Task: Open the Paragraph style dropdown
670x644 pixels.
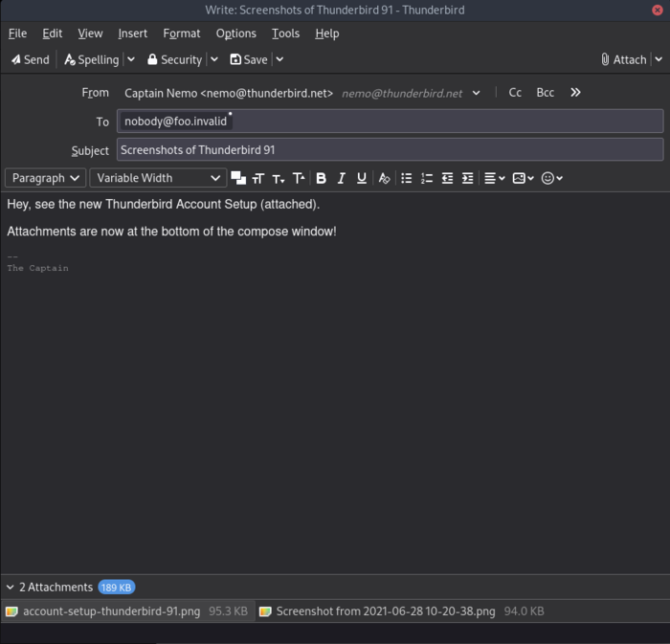Action: (45, 178)
